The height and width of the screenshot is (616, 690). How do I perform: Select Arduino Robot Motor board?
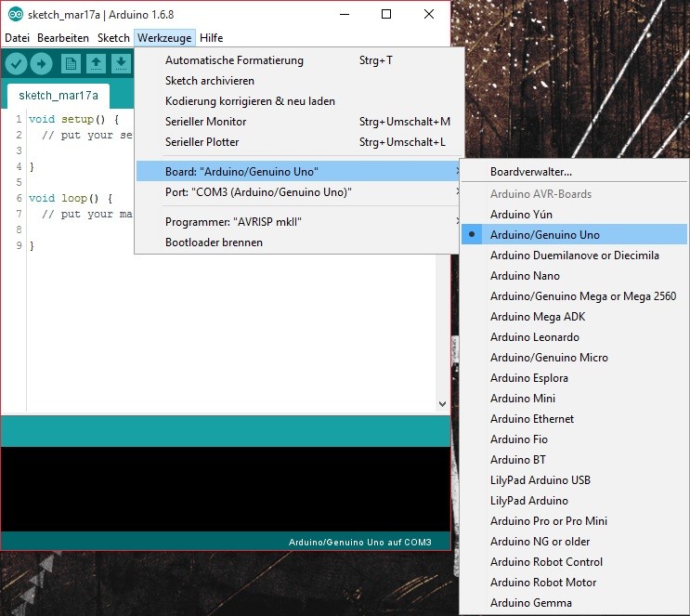tap(574, 583)
